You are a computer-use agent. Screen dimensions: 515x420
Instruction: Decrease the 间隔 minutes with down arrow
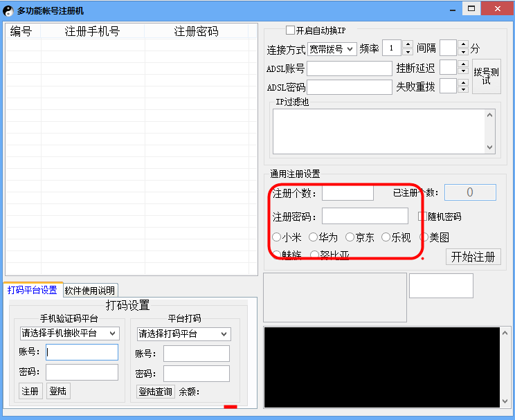(463, 52)
